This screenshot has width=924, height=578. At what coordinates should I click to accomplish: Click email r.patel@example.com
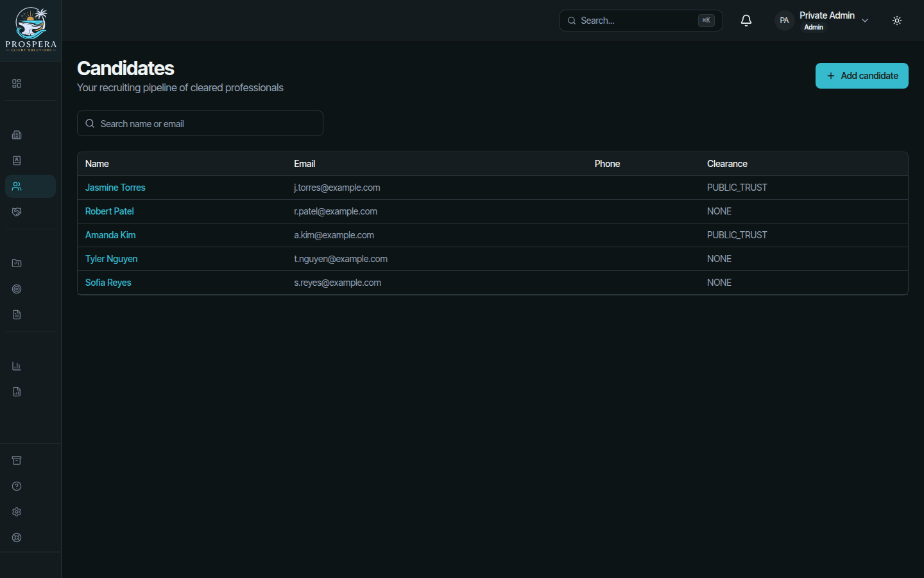[x=336, y=211]
